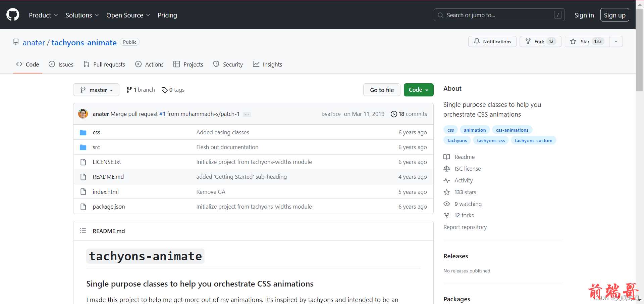Click the css folder icon
This screenshot has height=304, width=644.
[83, 132]
